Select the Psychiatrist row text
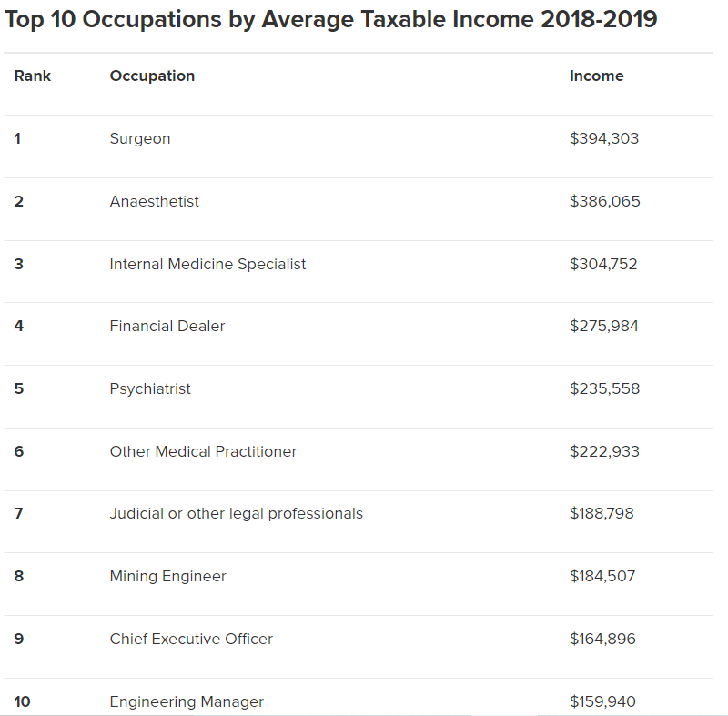 (x=150, y=388)
